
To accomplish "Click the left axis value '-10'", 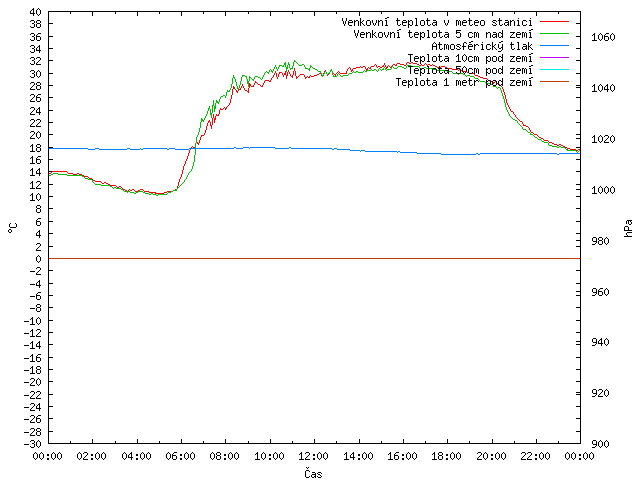I will tap(33, 321).
